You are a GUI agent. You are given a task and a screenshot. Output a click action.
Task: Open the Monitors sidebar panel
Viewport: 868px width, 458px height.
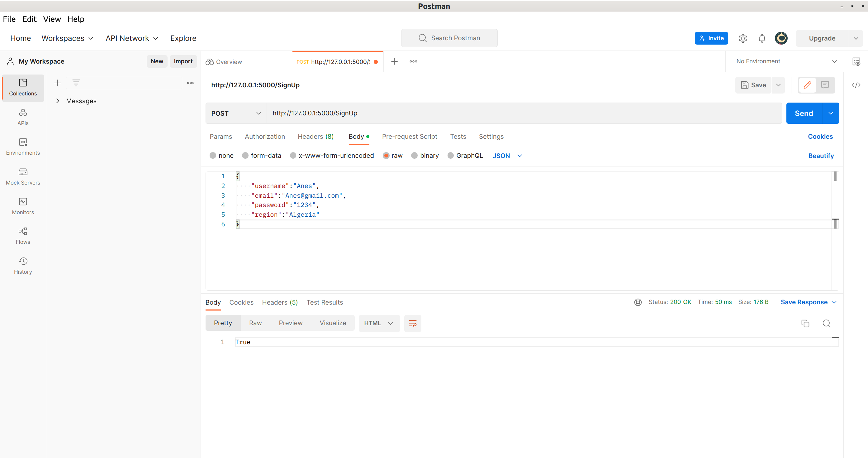point(23,206)
